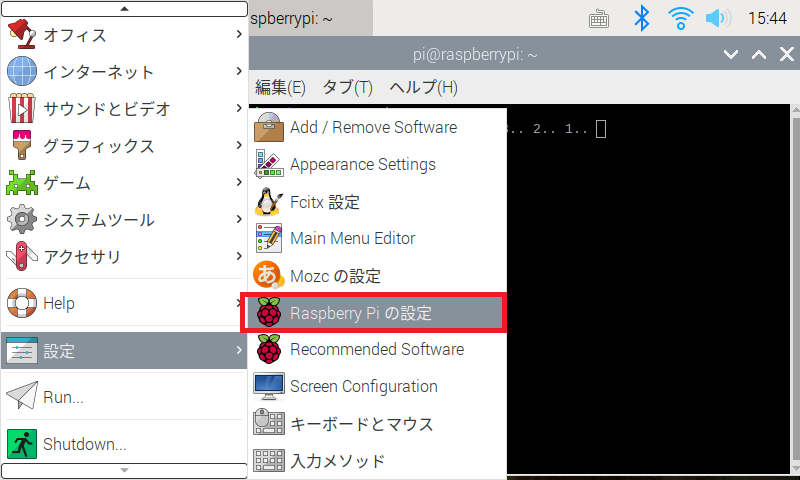Image resolution: width=800 pixels, height=480 pixels.
Task: Click the 15:44 clock in the panel
Action: coord(767,18)
